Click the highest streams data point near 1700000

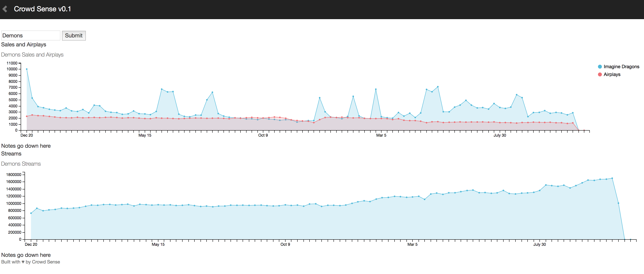tap(612, 178)
